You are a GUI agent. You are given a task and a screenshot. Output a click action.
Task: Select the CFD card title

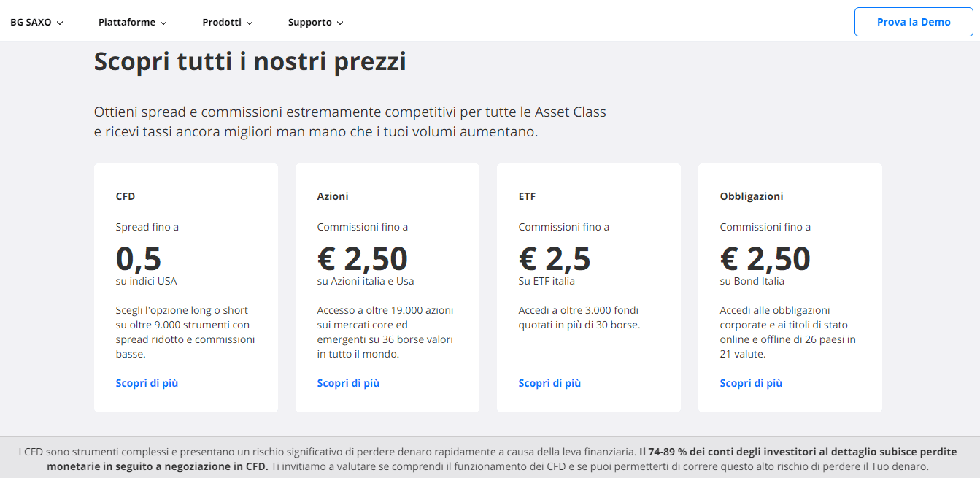click(126, 196)
